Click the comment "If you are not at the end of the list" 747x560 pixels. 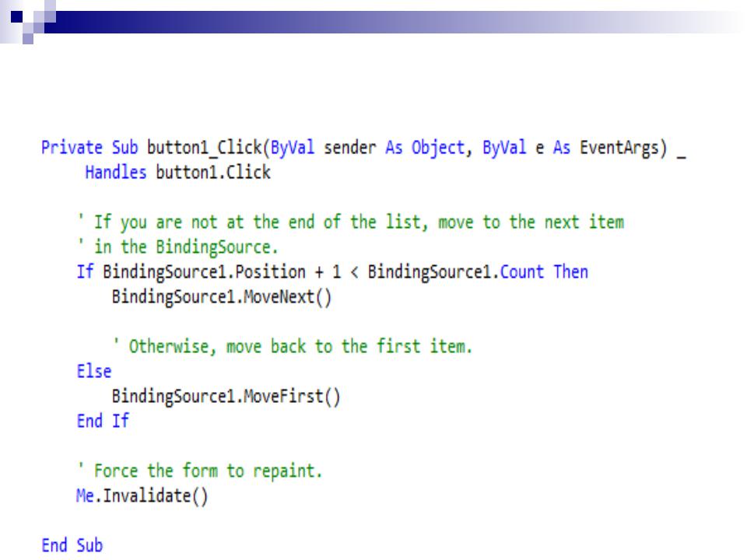tap(258, 222)
